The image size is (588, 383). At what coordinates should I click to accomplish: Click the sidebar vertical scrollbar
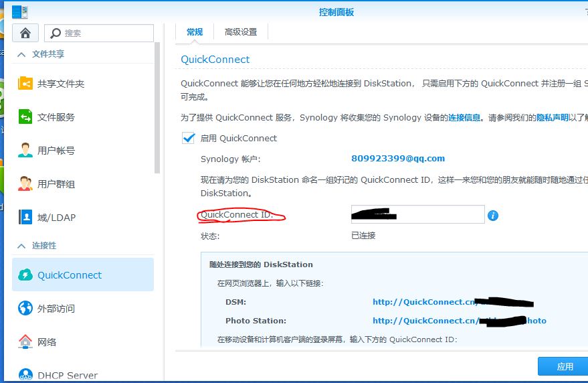pyautogui.click(x=157, y=108)
